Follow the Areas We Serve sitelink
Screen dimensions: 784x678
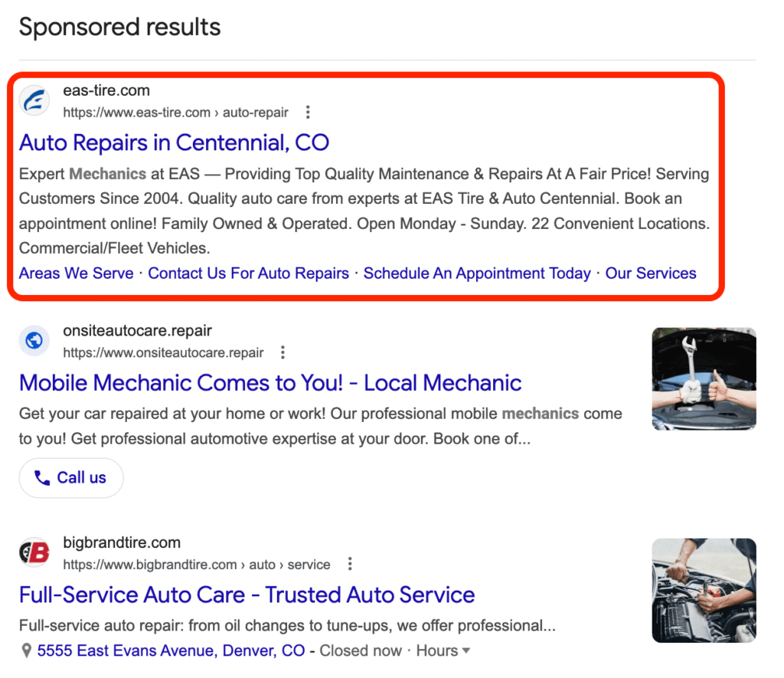[77, 273]
